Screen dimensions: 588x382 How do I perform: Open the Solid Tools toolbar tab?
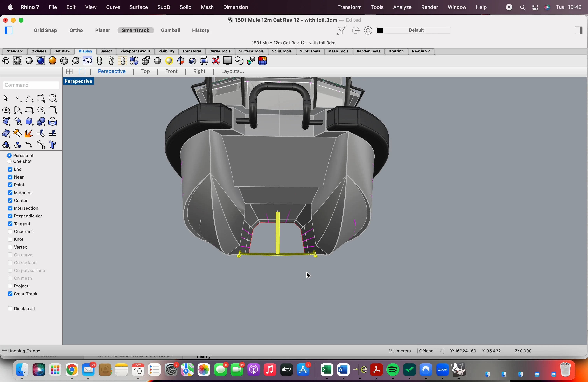point(282,51)
